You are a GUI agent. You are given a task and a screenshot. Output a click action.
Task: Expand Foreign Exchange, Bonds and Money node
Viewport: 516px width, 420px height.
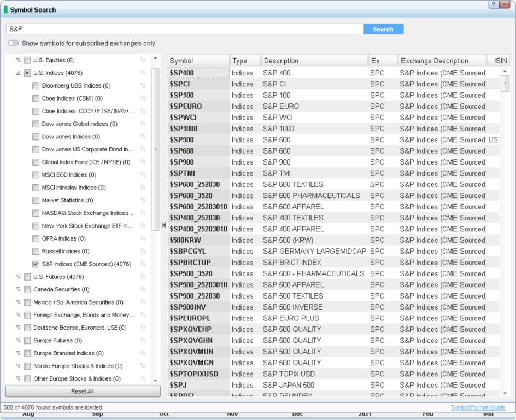click(19, 314)
